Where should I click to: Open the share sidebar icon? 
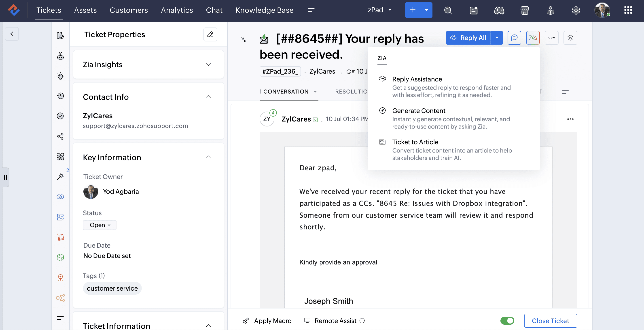[x=60, y=136]
